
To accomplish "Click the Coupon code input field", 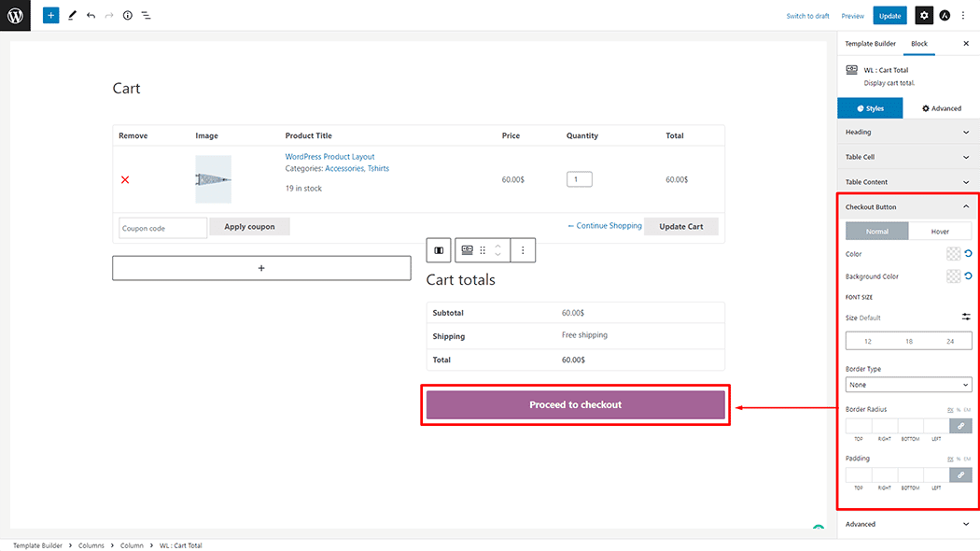I will pos(162,228).
